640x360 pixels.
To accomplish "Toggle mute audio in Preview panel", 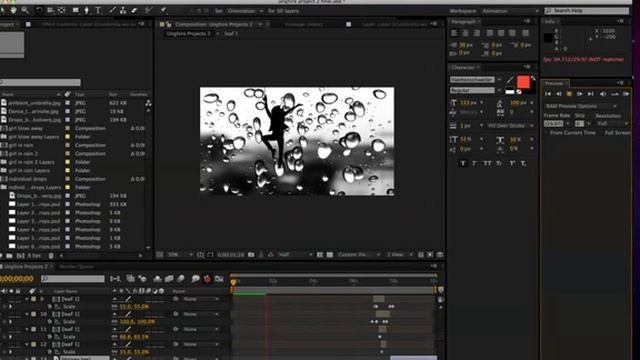I will tap(603, 94).
